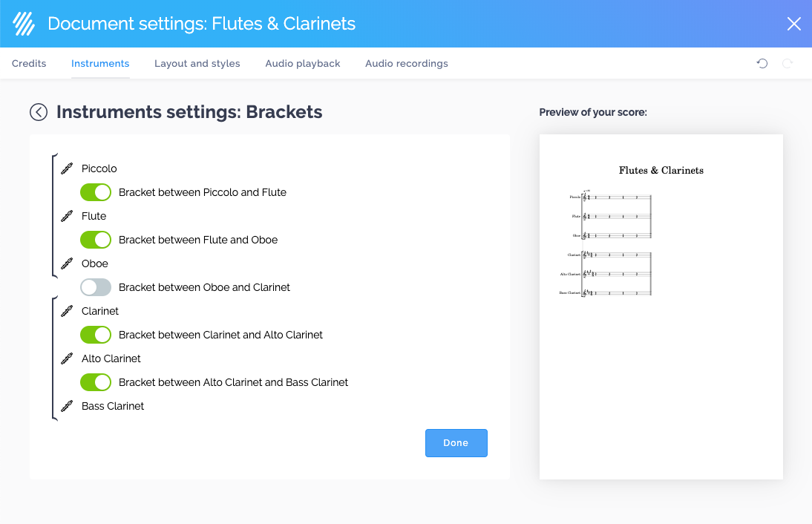This screenshot has height=524, width=812.
Task: Click the Piccolo instrument icon
Action: (67, 168)
